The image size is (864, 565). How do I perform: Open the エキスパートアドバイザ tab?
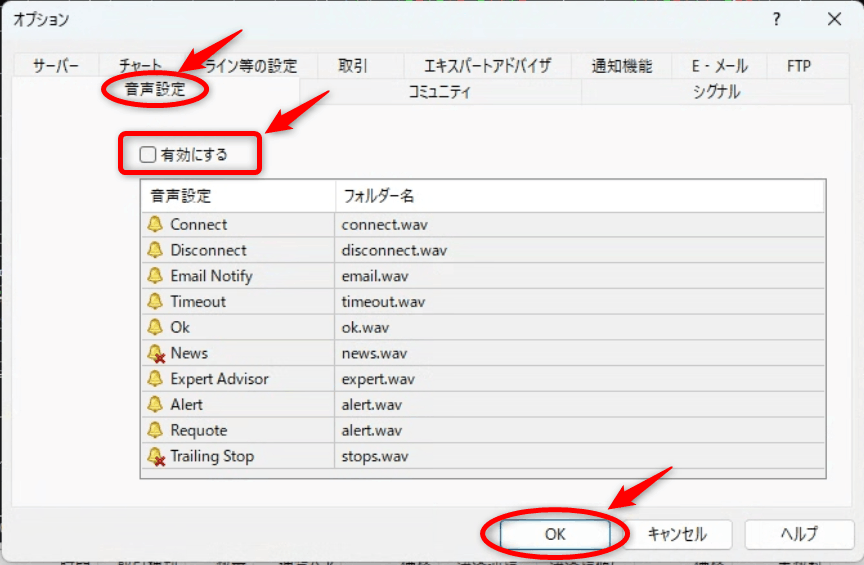(487, 67)
